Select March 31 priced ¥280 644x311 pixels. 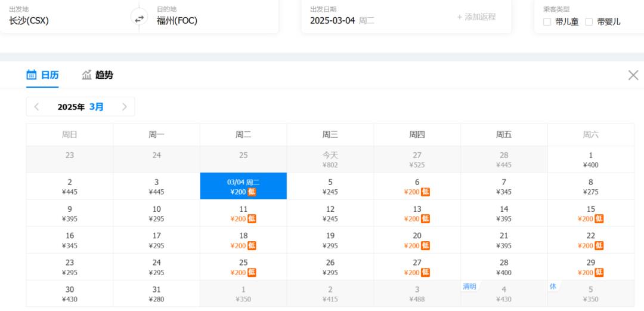click(x=156, y=294)
